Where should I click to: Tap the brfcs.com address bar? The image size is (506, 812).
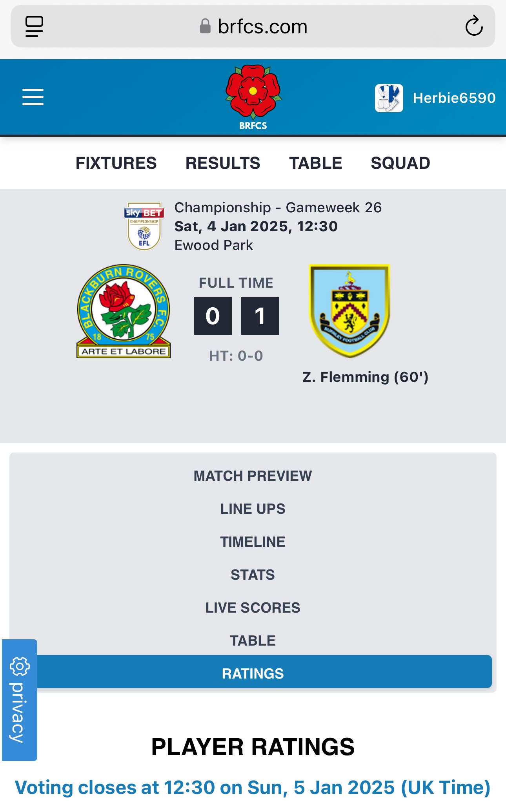253,26
